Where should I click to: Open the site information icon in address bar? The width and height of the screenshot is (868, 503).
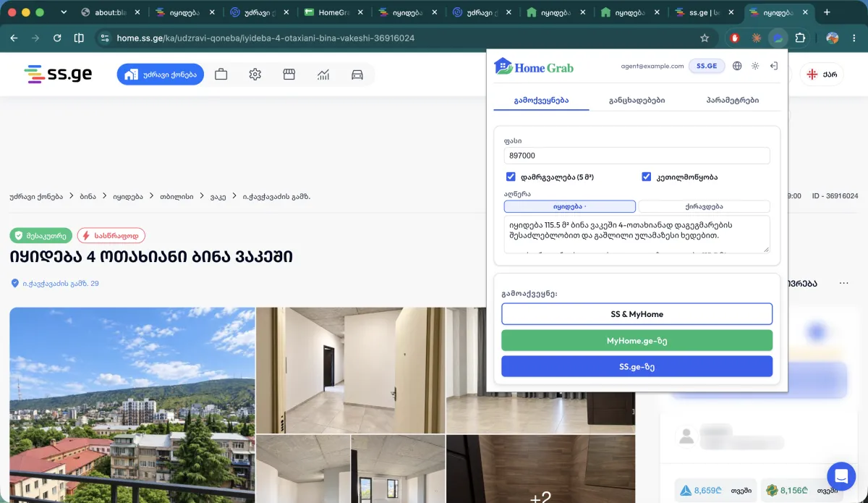[105, 38]
